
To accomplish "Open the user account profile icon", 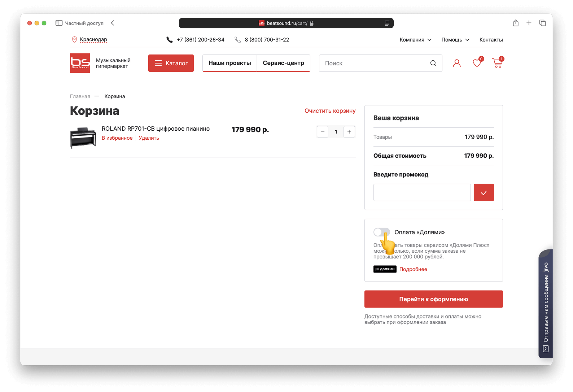I will pyautogui.click(x=457, y=63).
